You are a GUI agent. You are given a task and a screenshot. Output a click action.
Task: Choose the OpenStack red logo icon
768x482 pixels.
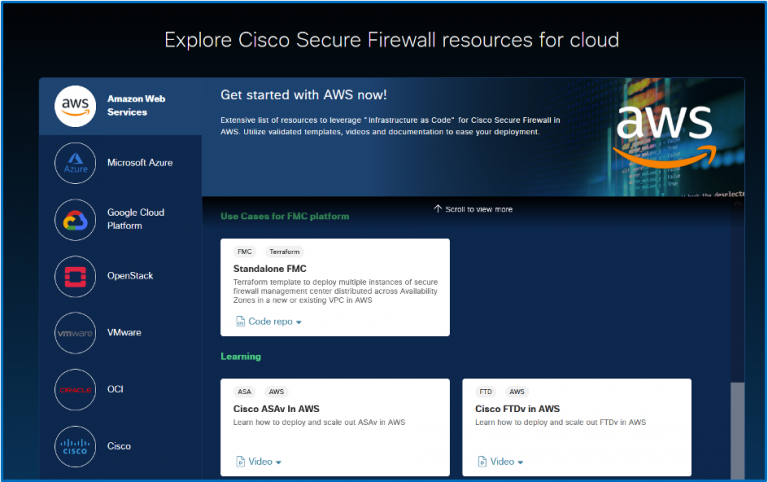tap(77, 276)
